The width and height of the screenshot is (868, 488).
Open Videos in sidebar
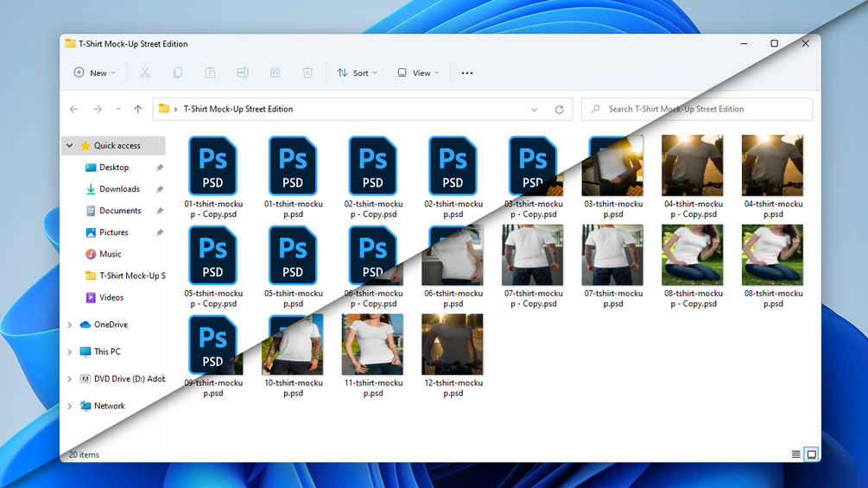(x=111, y=297)
